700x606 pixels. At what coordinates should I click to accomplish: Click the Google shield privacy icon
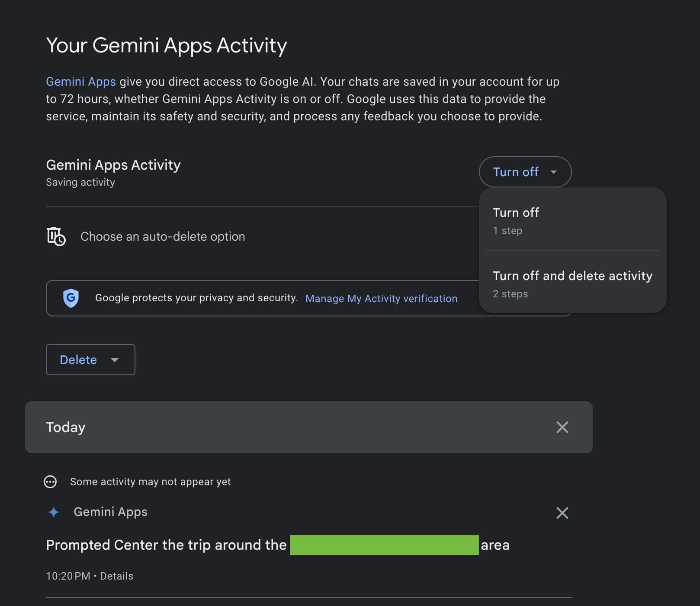pyautogui.click(x=71, y=298)
